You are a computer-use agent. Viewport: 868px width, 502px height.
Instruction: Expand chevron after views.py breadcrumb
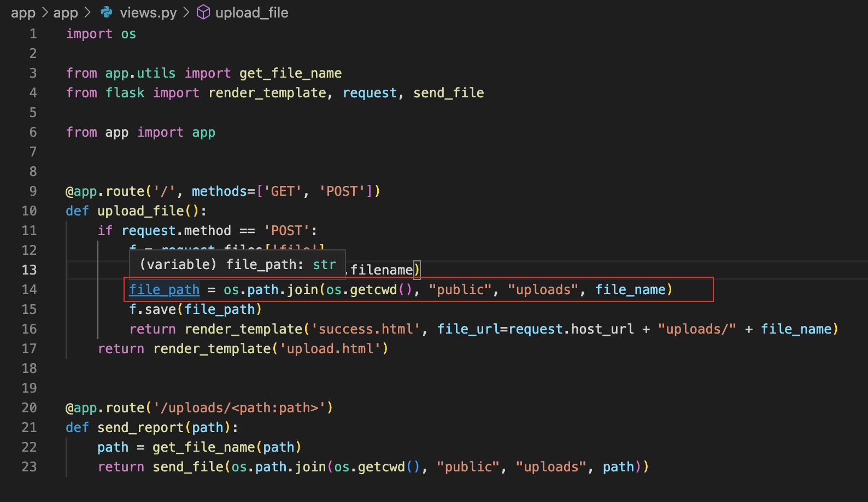tap(186, 12)
